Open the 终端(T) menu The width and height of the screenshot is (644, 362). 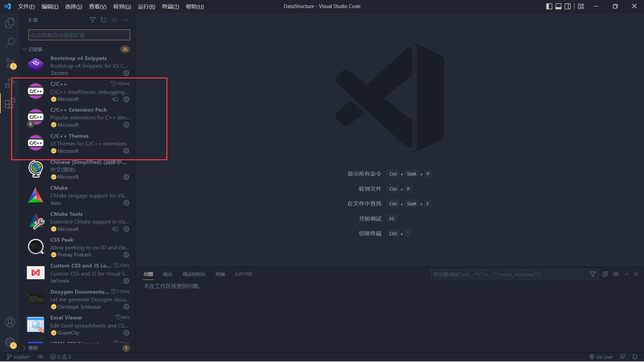point(170,6)
